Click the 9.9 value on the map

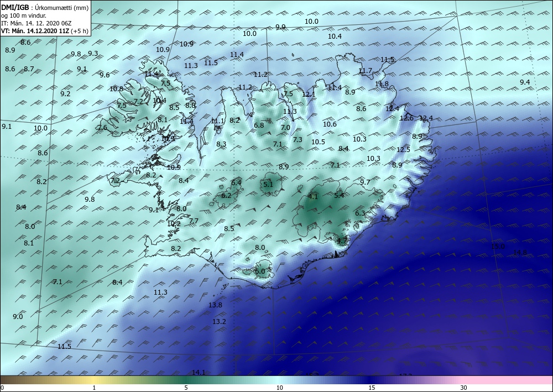pyautogui.click(x=280, y=27)
